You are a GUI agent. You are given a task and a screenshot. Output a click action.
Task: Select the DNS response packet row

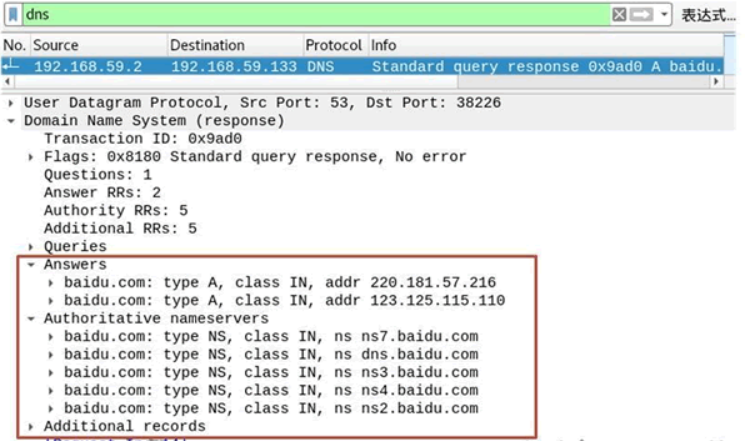362,67
